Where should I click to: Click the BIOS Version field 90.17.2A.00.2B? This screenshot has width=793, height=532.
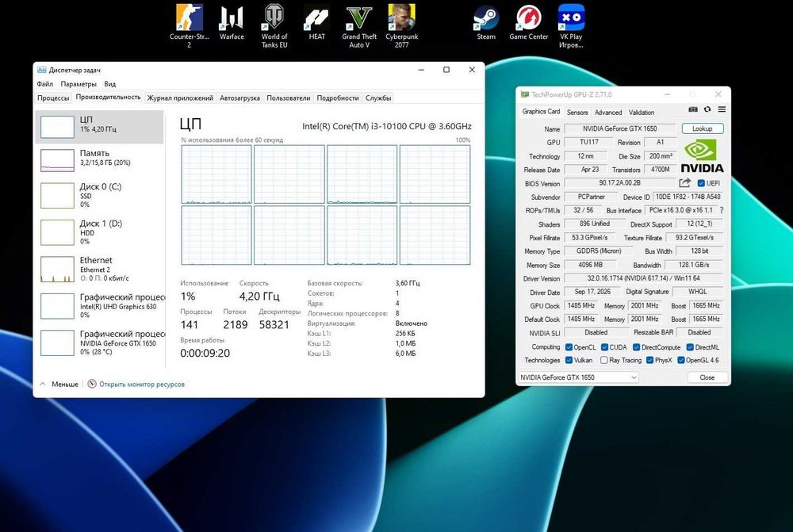pos(620,183)
